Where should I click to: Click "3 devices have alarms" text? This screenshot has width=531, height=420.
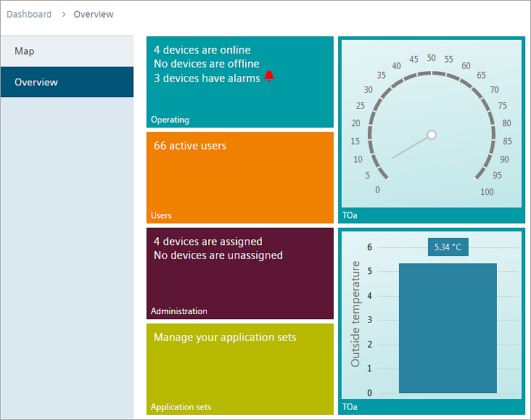207,78
